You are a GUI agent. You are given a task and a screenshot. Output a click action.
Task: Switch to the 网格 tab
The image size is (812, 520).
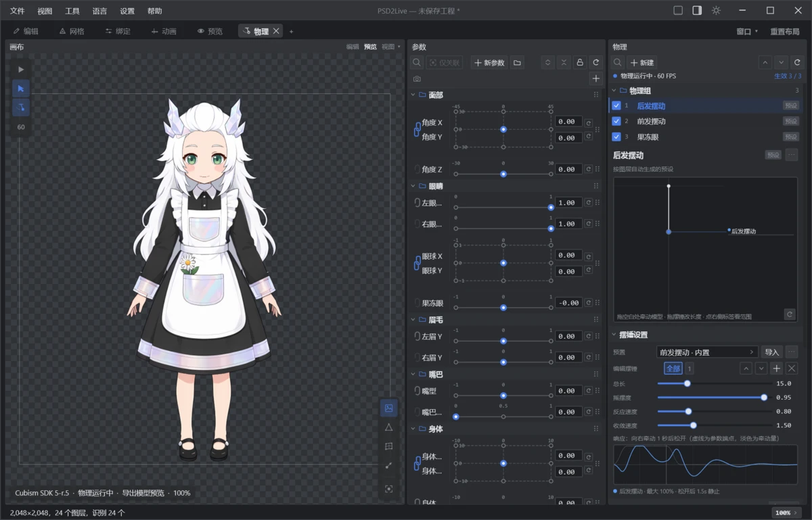[x=72, y=31]
